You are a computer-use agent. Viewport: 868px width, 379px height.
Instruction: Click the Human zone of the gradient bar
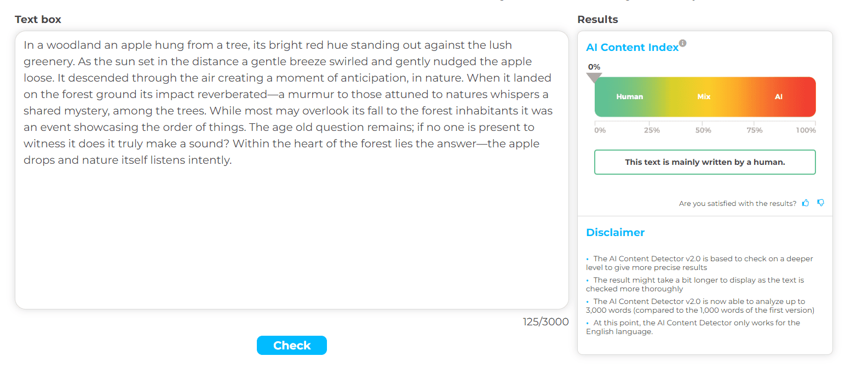pyautogui.click(x=630, y=97)
